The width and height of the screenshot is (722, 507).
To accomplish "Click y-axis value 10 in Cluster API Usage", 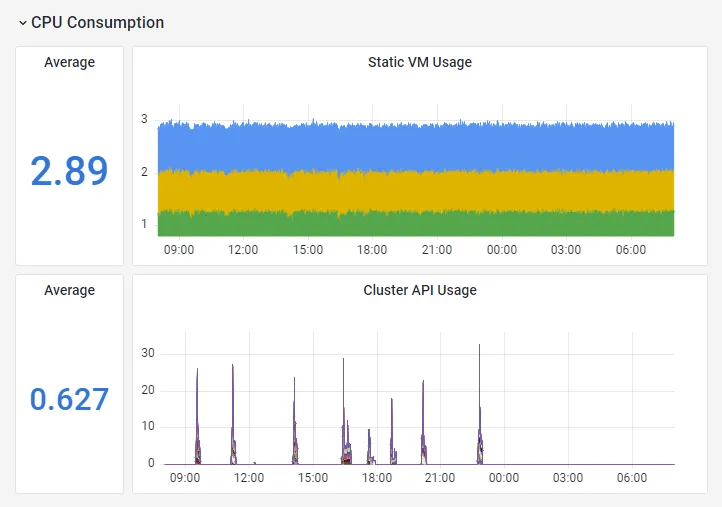I will [148, 426].
